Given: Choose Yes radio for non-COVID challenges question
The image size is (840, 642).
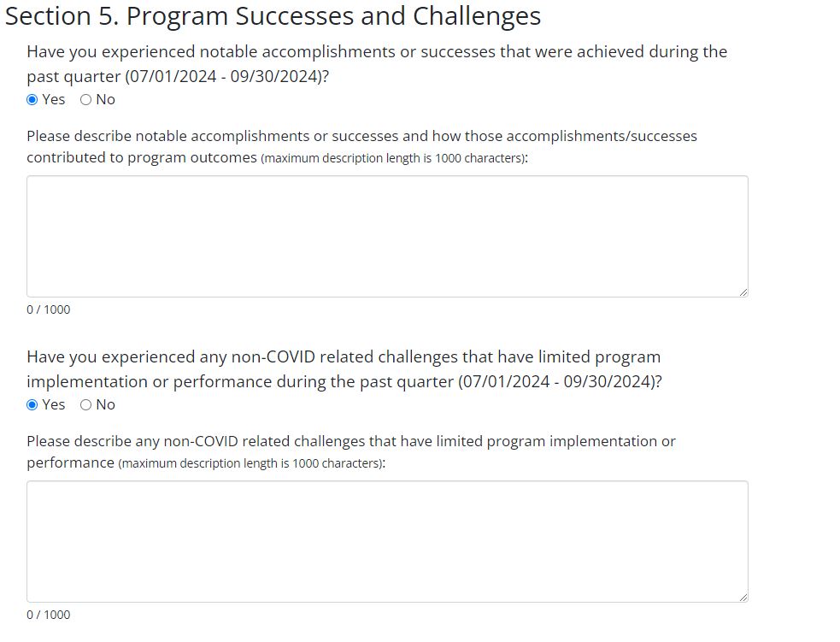Looking at the screenshot, I should 32,405.
